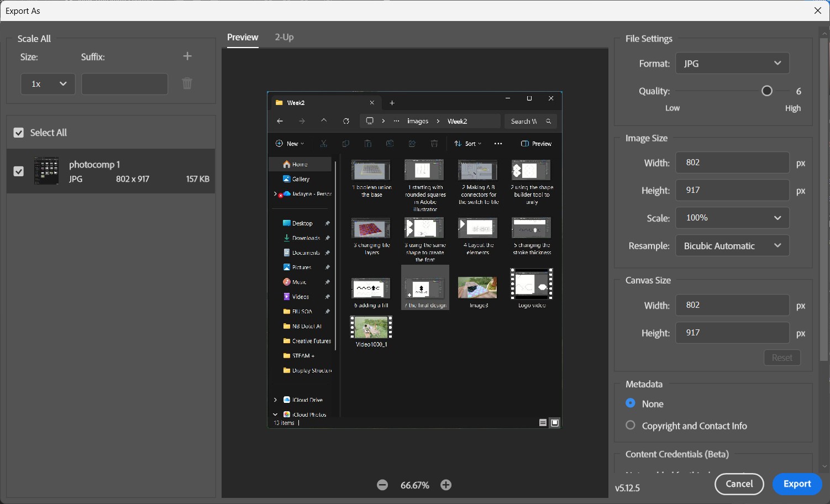Image resolution: width=830 pixels, height=504 pixels.
Task: Click the Image Size Height field
Action: click(732, 190)
